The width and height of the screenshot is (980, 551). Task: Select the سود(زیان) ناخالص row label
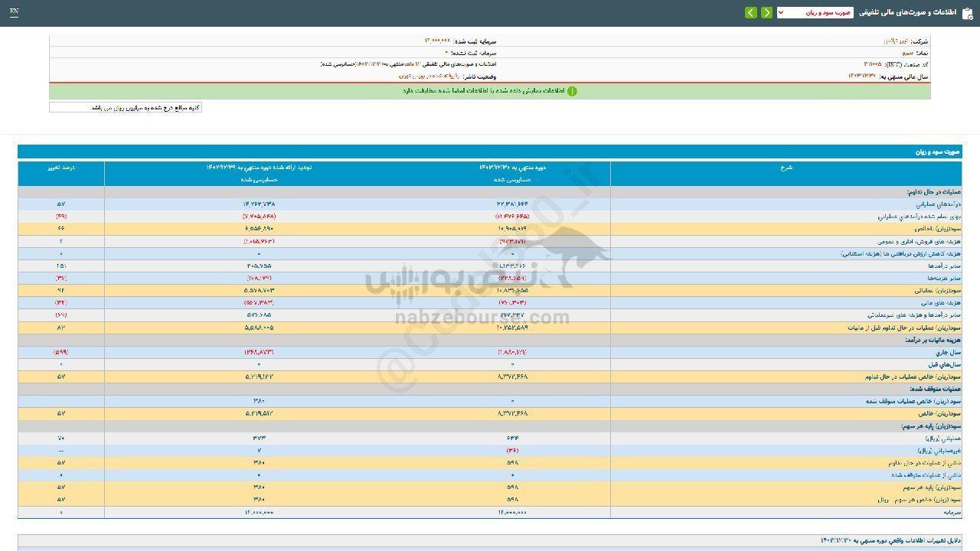click(x=942, y=229)
